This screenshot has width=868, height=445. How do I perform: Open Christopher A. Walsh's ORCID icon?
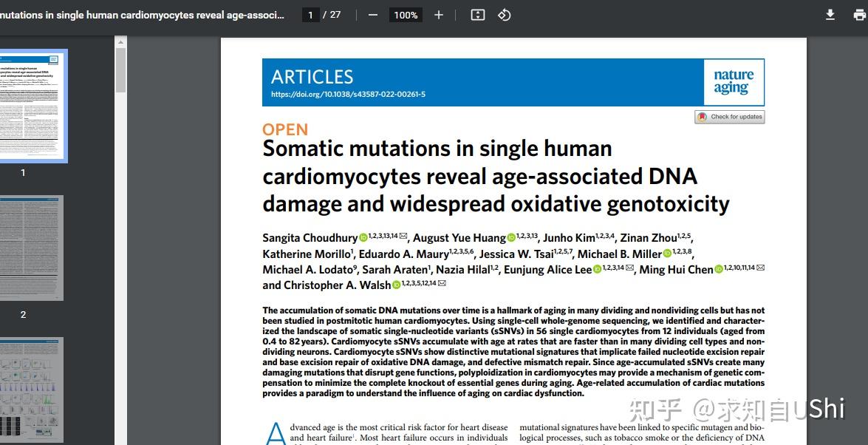click(x=396, y=285)
